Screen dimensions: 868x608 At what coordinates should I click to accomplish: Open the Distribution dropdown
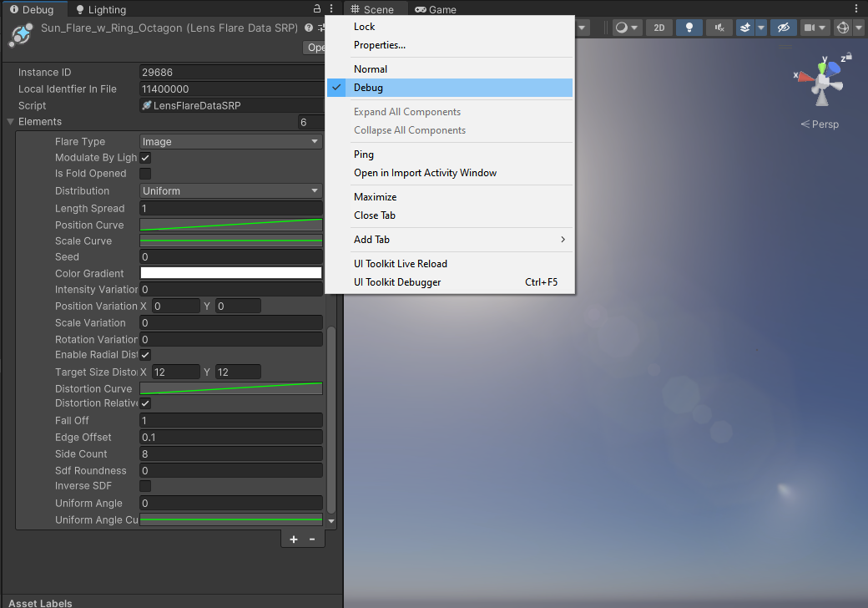point(230,190)
